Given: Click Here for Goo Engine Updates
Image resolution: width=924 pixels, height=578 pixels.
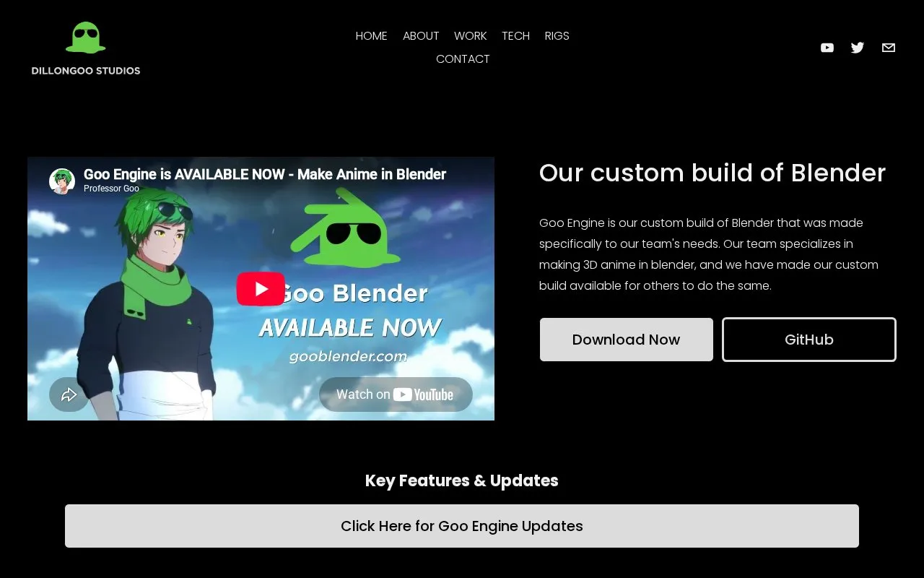Looking at the screenshot, I should [x=462, y=526].
